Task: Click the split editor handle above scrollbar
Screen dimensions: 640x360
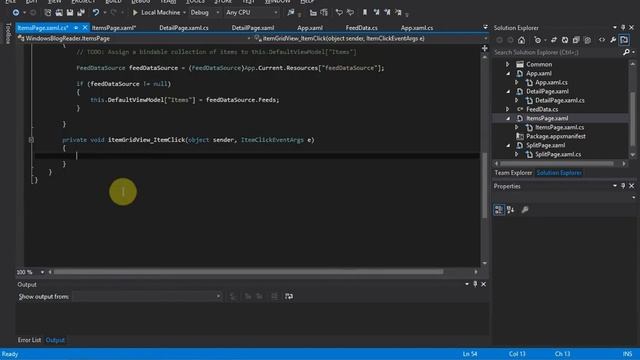Action: tap(484, 48)
